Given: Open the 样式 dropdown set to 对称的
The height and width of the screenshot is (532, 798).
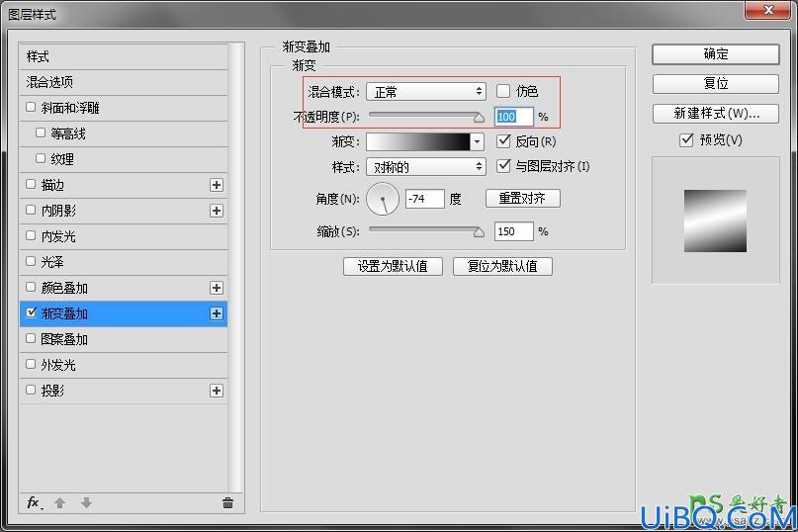Looking at the screenshot, I should coord(426,166).
